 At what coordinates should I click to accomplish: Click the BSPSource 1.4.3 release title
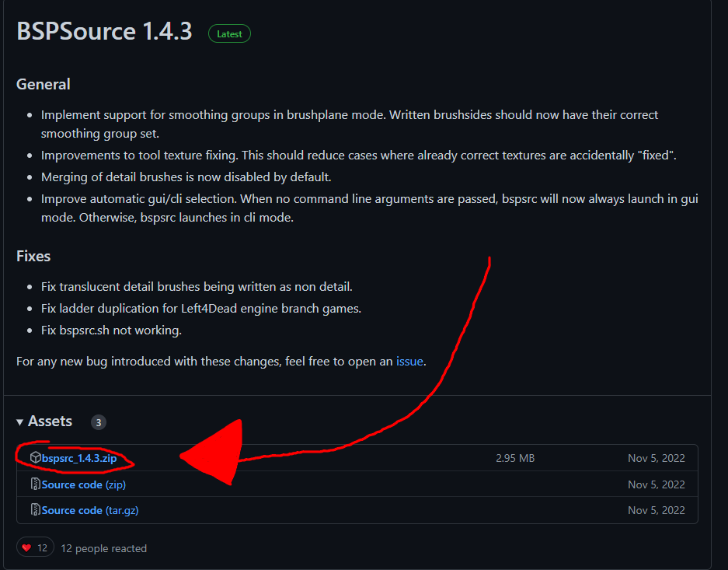point(104,31)
